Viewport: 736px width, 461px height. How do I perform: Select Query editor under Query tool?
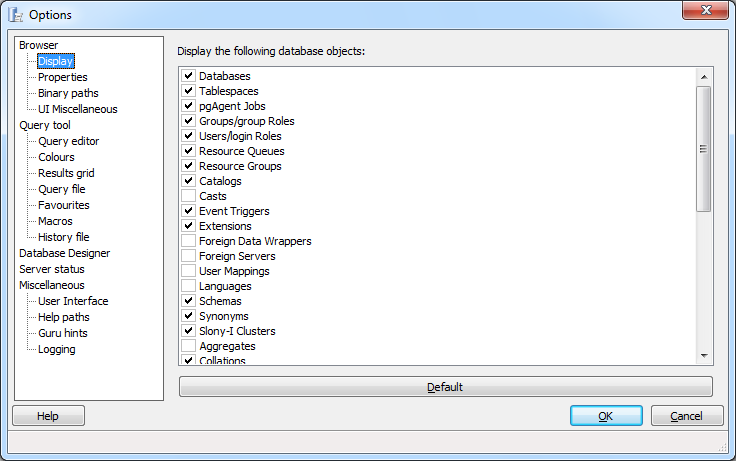(68, 141)
